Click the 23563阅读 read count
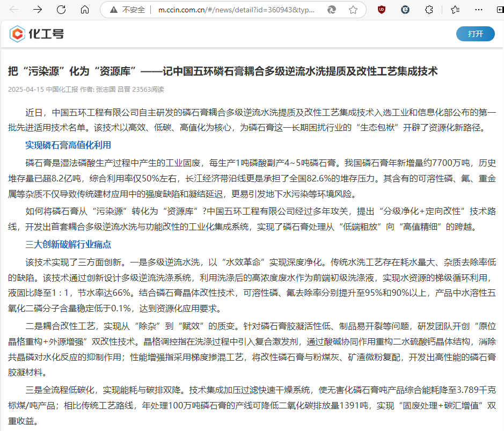Image resolution: width=504 pixels, height=431 pixels. coord(148,89)
